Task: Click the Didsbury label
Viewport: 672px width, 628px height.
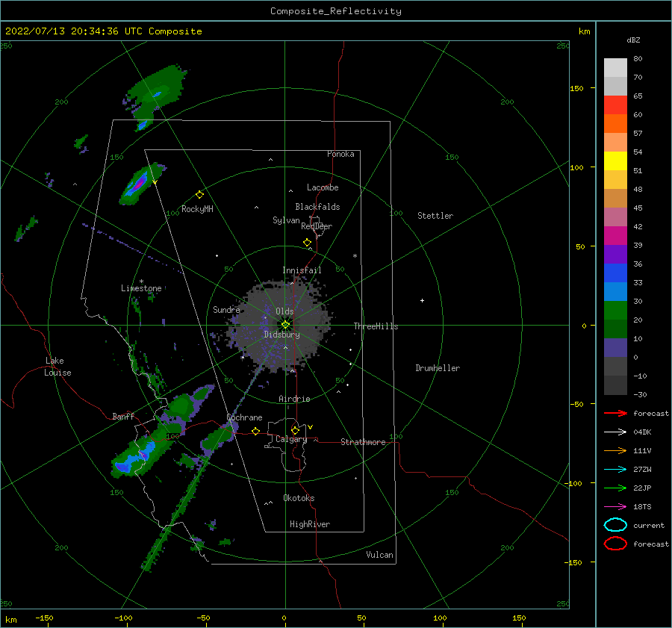Action: (x=282, y=335)
